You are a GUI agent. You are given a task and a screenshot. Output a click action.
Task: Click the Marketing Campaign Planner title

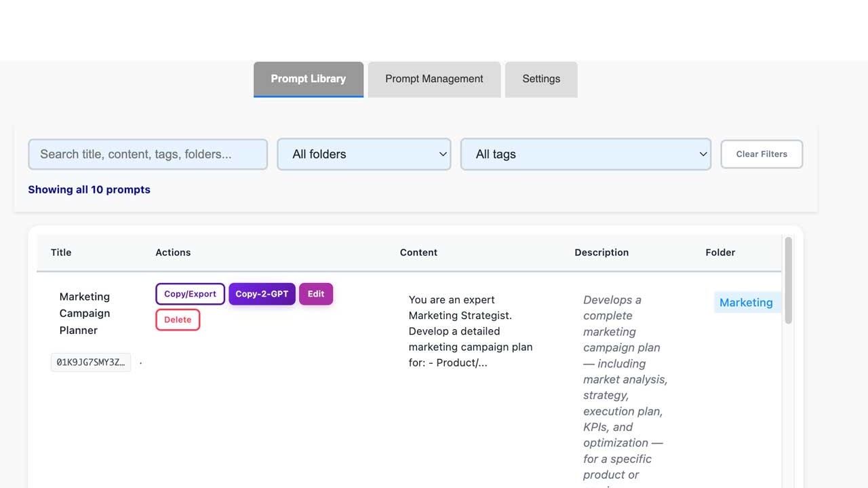click(84, 314)
